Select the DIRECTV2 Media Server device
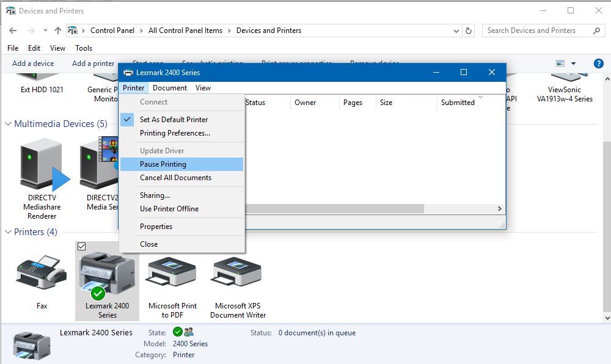 coord(99,162)
